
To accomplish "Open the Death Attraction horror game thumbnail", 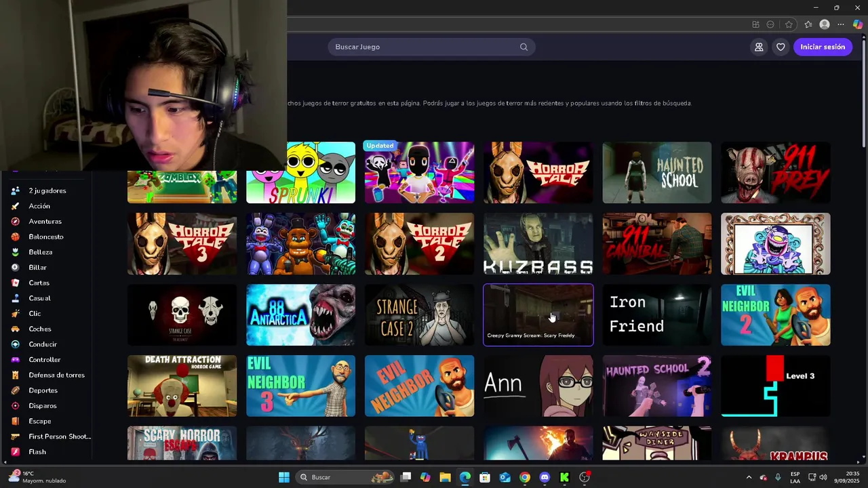I will coord(182,386).
